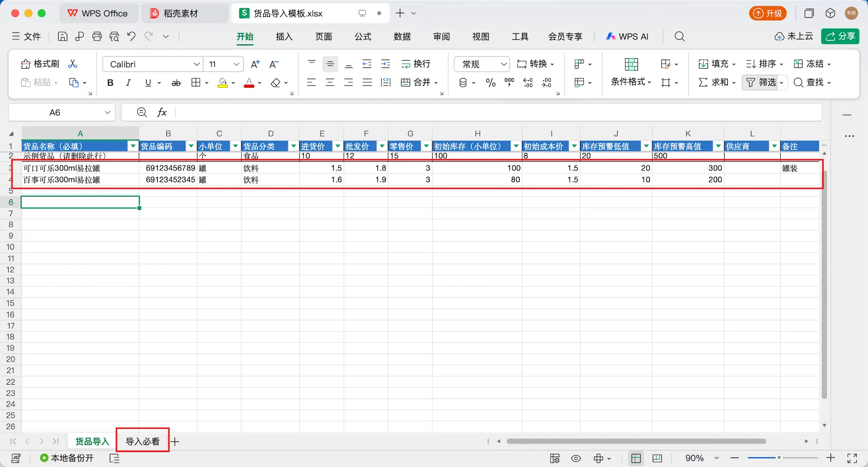Apply strikethrough to text
This screenshot has height=467, width=868.
click(176, 83)
